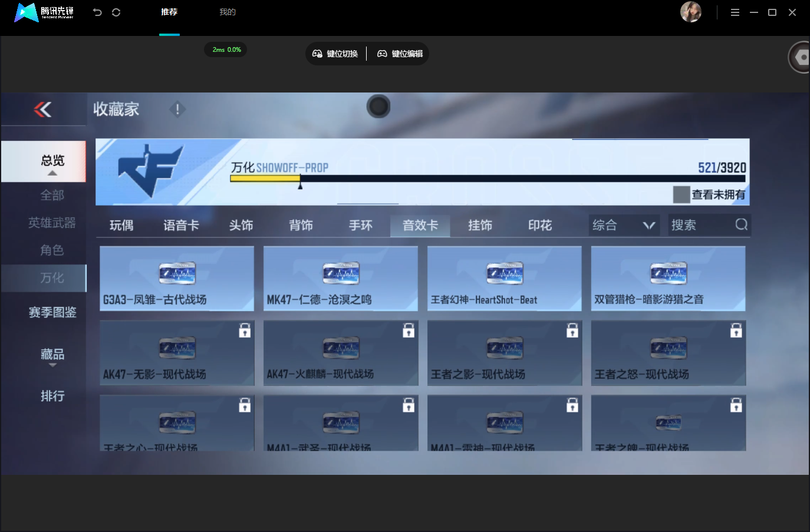Click the 键位编辑 button
The width and height of the screenshot is (810, 532).
(x=400, y=54)
